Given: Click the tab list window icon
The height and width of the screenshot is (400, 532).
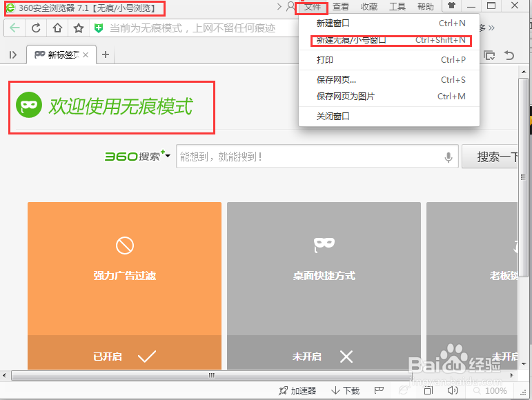Looking at the screenshot, I should point(489,55).
